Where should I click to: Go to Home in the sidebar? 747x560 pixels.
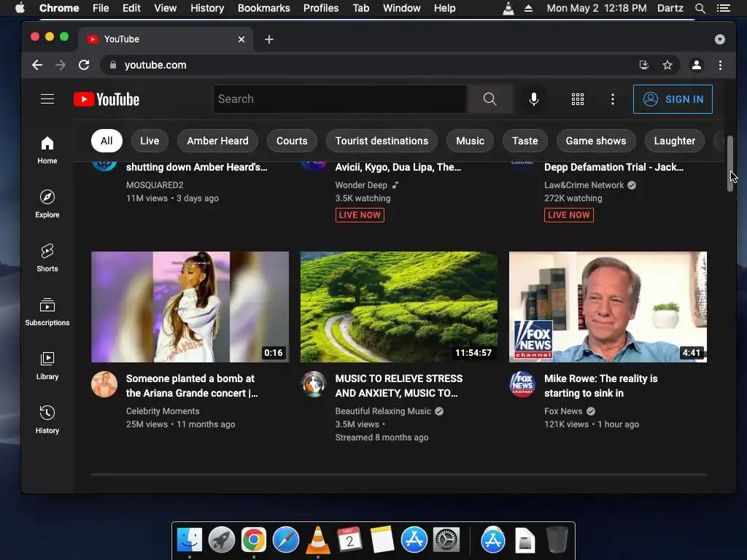tap(47, 150)
